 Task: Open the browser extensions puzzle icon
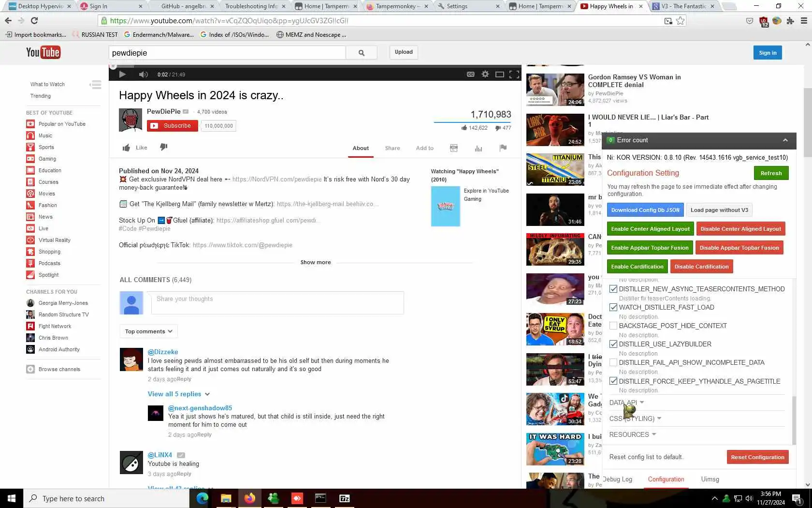(790, 21)
